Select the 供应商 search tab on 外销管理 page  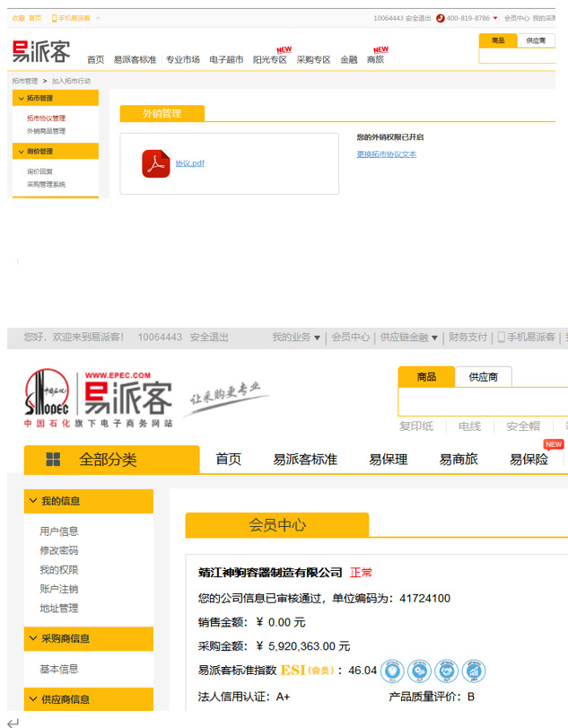pyautogui.click(x=536, y=40)
